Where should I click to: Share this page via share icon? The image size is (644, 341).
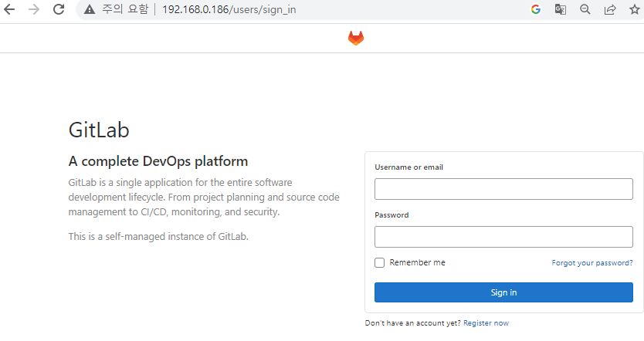tap(610, 9)
